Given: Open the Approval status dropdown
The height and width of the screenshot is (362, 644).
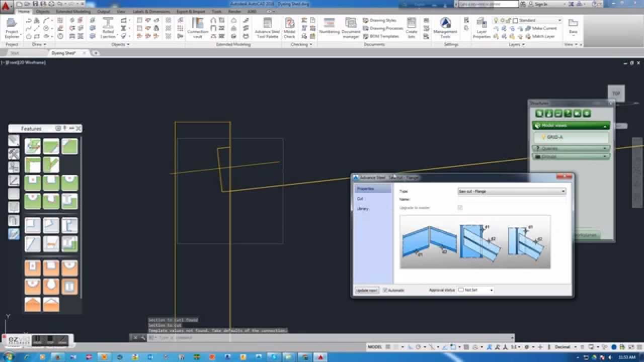Looking at the screenshot, I should pos(475,290).
